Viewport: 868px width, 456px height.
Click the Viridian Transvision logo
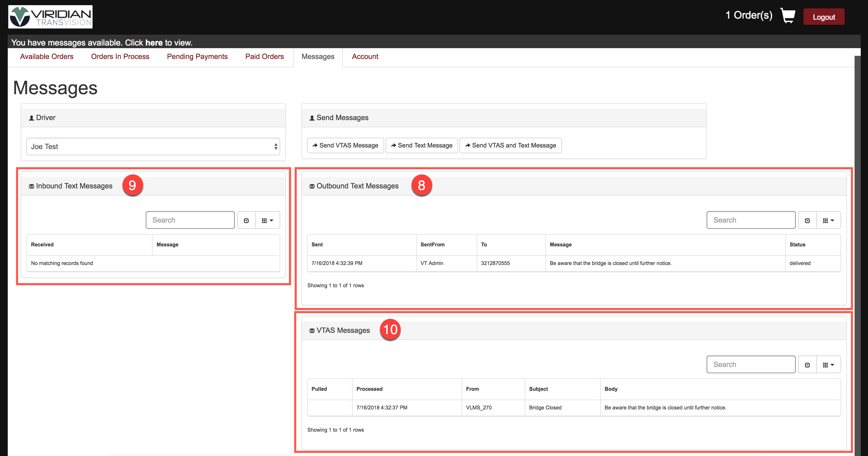pos(51,17)
